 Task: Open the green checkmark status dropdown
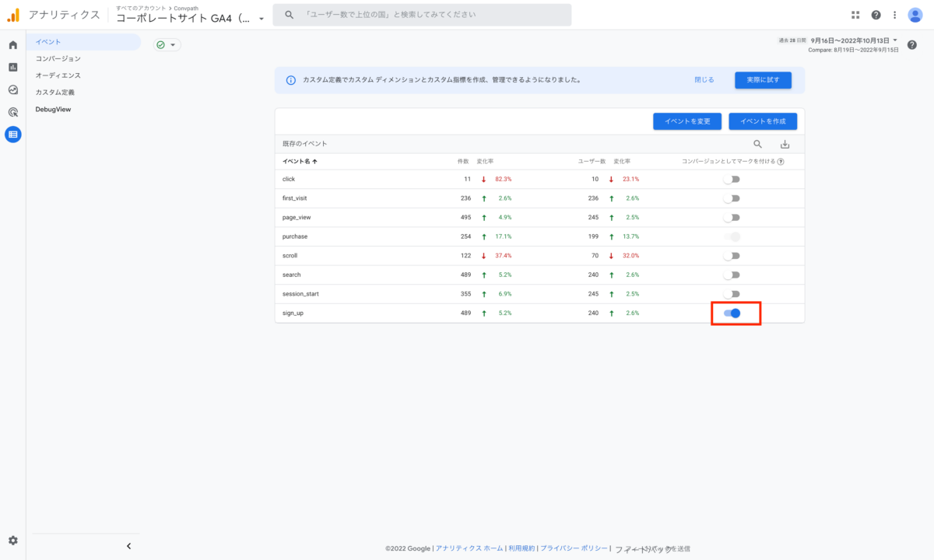click(x=167, y=45)
